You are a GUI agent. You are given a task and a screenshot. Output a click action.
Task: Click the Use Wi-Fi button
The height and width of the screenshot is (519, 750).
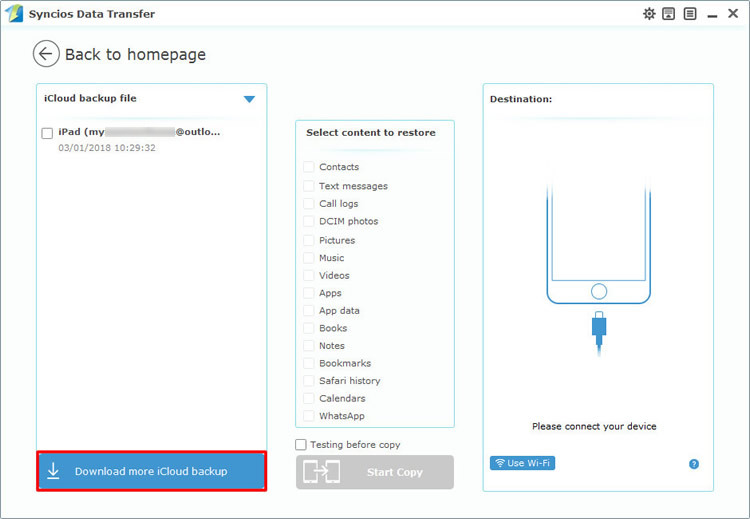[522, 463]
